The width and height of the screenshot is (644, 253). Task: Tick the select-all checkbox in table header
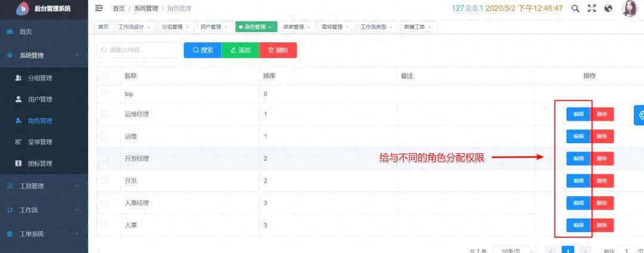104,76
